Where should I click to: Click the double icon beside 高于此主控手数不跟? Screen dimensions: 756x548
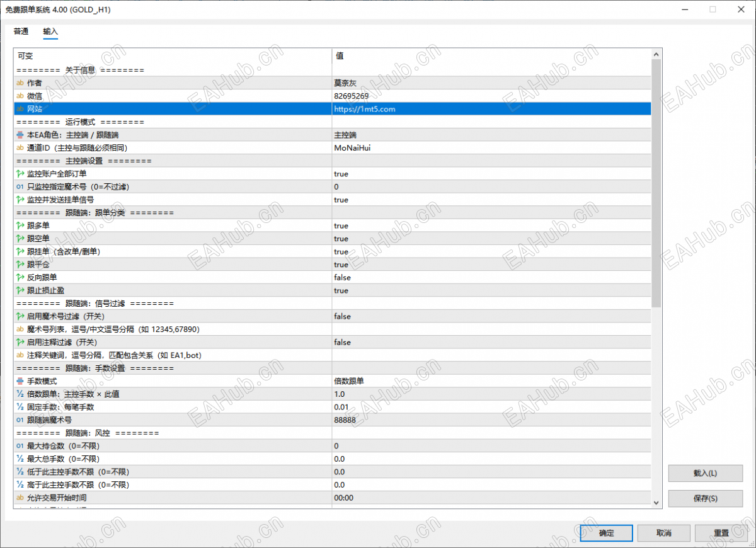[20, 484]
